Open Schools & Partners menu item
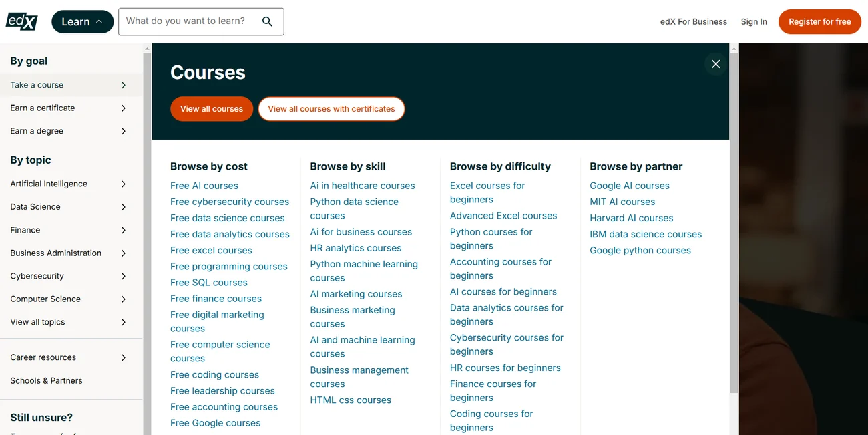Viewport: 868px width, 435px height. (x=47, y=380)
